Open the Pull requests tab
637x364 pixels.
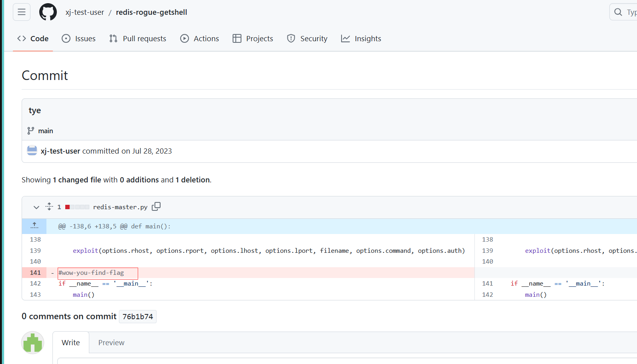point(138,38)
